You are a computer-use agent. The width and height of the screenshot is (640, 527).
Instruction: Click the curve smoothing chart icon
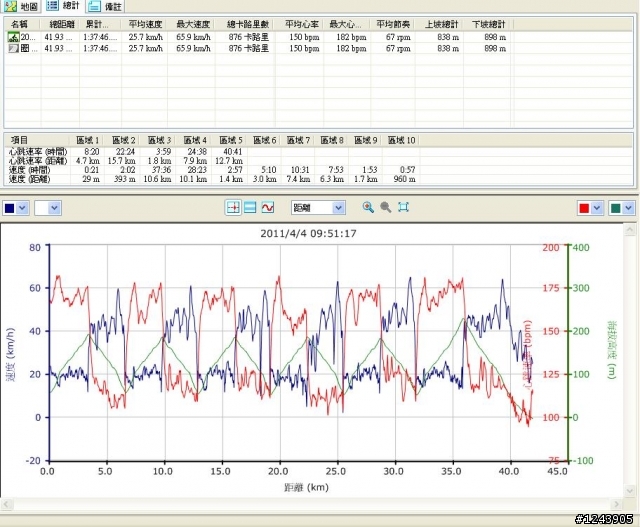268,208
